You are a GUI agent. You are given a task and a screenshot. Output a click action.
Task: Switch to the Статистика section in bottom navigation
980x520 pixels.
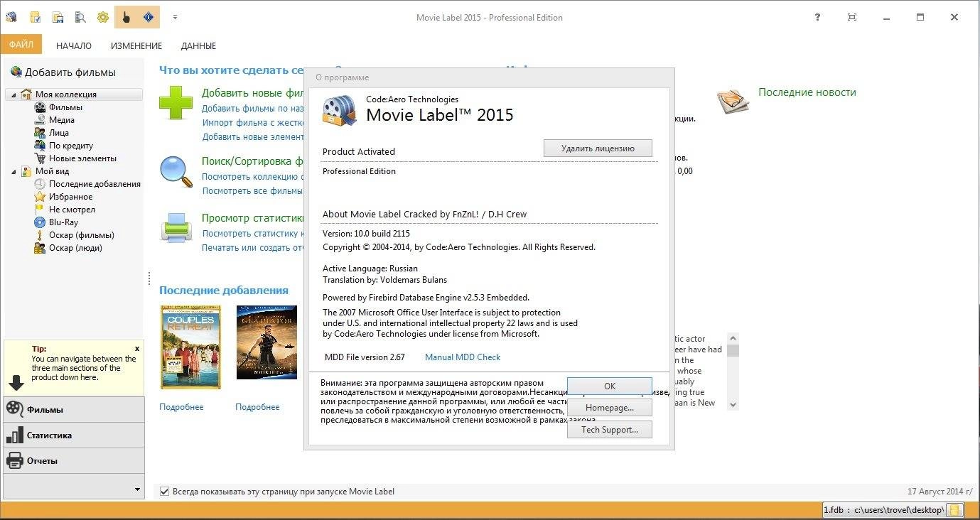pyautogui.click(x=74, y=435)
